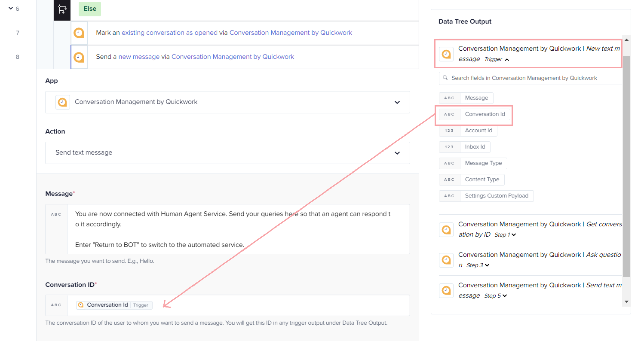Open Conversation Management link in step 8
Screen dimensions: 644x341
coord(233,57)
